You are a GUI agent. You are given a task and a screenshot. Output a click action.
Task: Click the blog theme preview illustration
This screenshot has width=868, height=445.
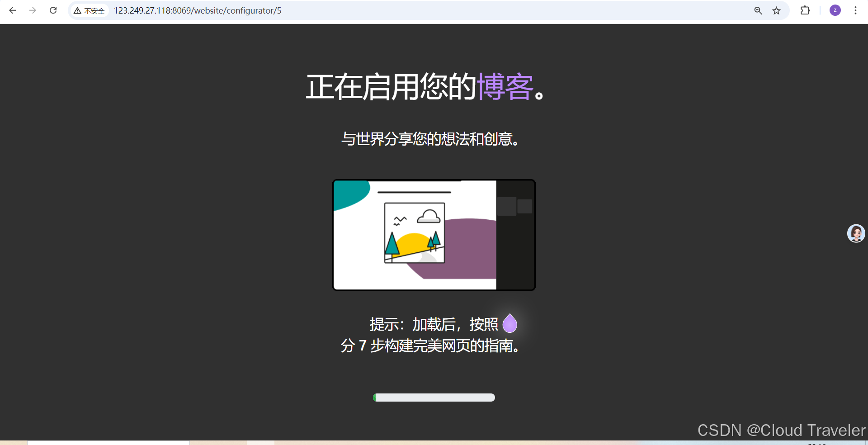point(434,235)
